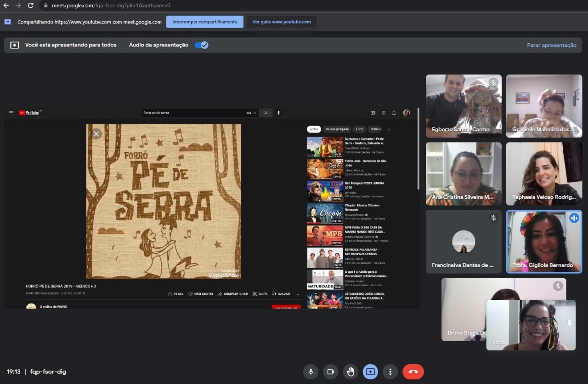588x384 pixels.
Task: Turn off the camera in Meet bottom bar
Action: (330, 372)
